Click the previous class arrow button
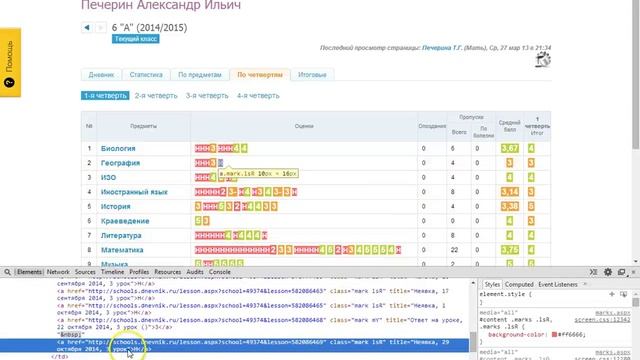Viewport: 640px width, 360px height. click(x=87, y=27)
